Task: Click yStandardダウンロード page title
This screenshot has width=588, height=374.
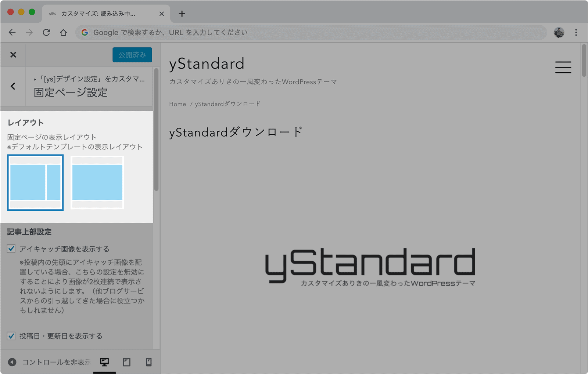Action: tap(236, 132)
